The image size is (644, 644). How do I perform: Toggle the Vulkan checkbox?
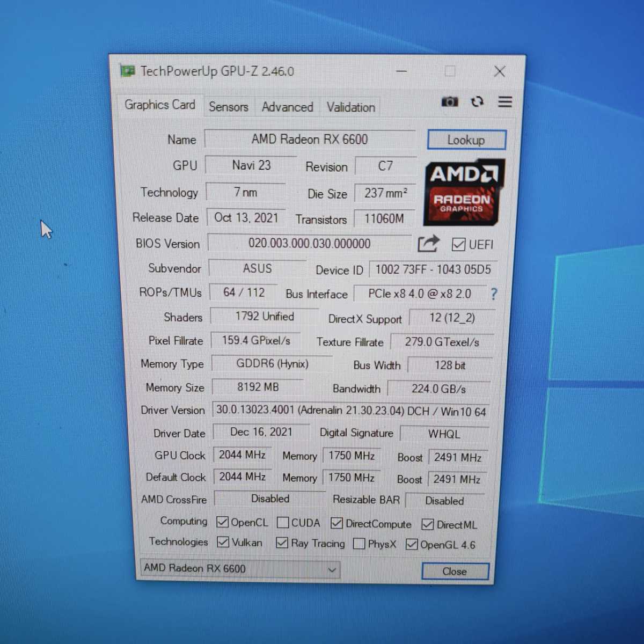coord(223,543)
